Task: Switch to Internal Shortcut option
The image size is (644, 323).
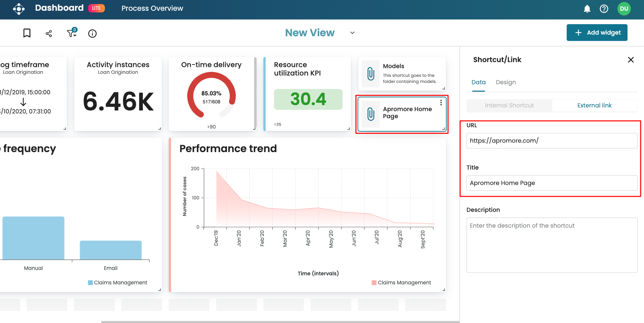Action: 509,105
